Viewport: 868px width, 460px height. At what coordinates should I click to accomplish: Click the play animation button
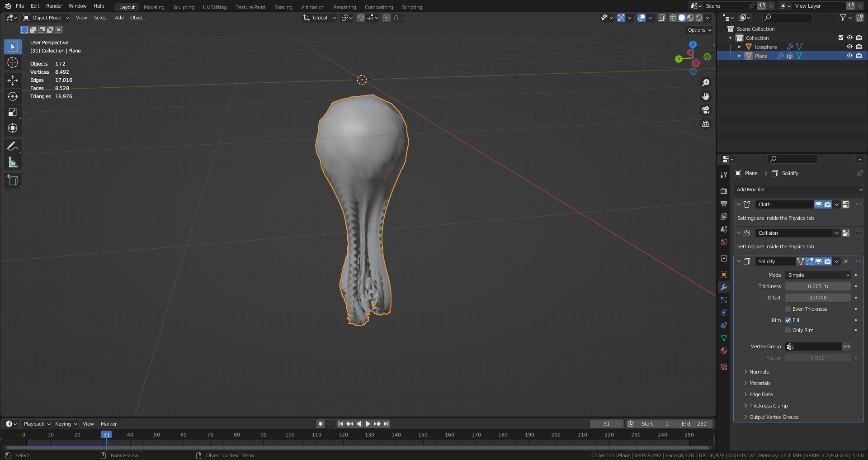tap(368, 424)
